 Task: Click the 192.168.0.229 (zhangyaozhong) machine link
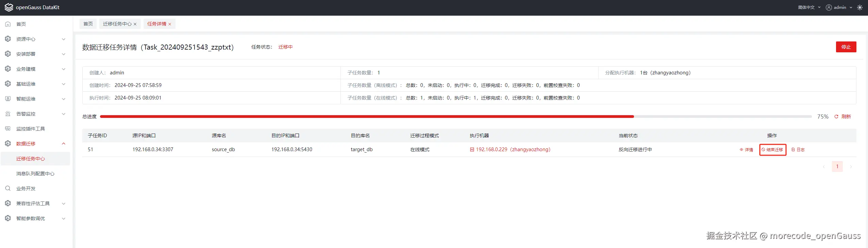(x=513, y=149)
